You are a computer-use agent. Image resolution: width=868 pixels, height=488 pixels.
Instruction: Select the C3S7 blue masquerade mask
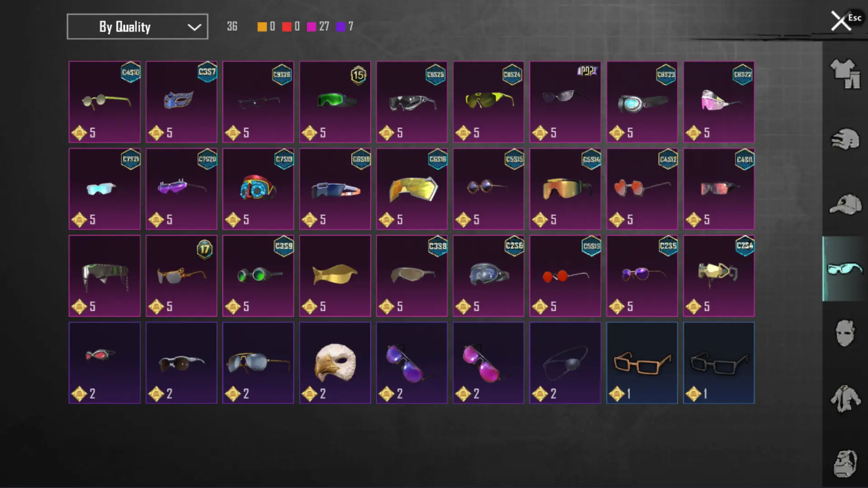tap(181, 102)
